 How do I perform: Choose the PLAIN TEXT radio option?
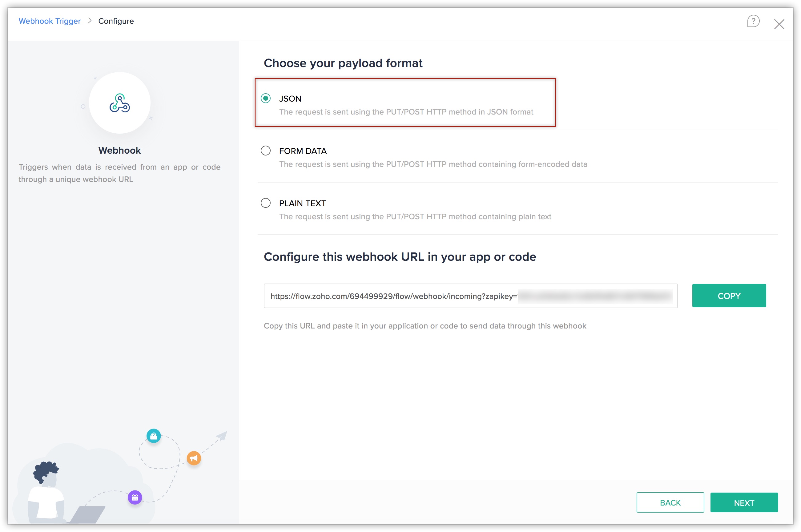(265, 203)
